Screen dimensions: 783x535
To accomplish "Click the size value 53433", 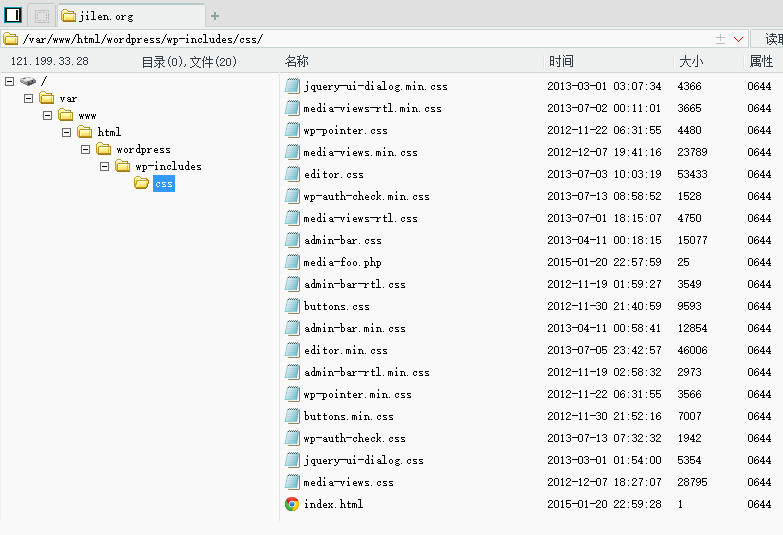I will coord(692,174).
